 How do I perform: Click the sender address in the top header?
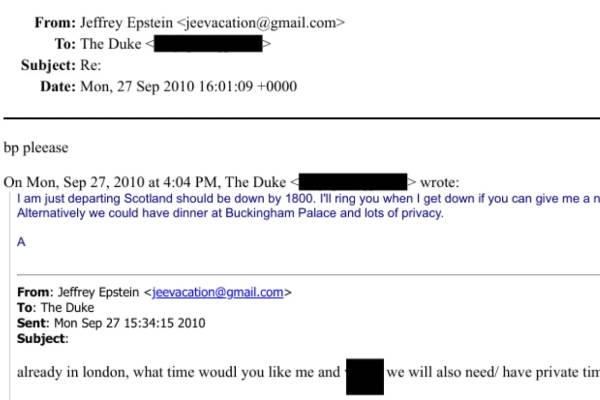[x=264, y=21]
